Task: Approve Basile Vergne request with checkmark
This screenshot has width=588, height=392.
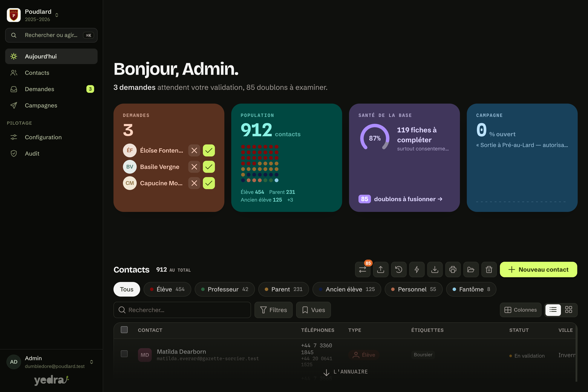Action: (209, 167)
